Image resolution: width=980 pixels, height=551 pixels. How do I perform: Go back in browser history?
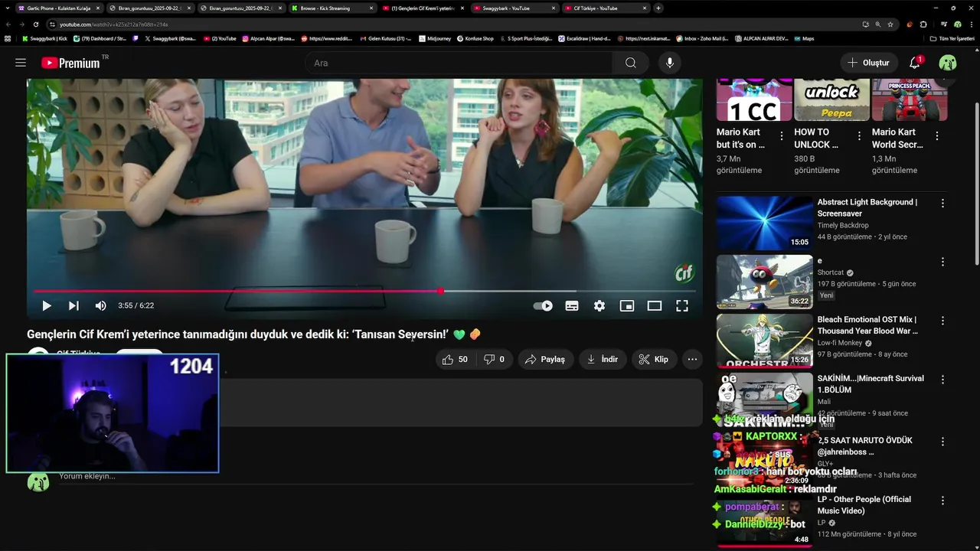(x=8, y=24)
